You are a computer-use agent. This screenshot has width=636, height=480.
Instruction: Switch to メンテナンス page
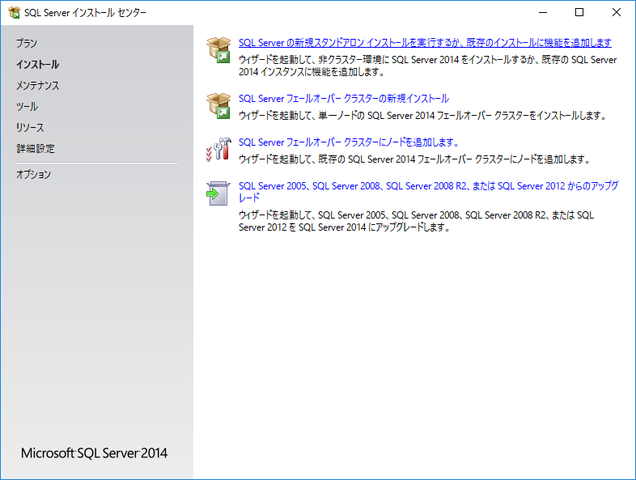38,86
